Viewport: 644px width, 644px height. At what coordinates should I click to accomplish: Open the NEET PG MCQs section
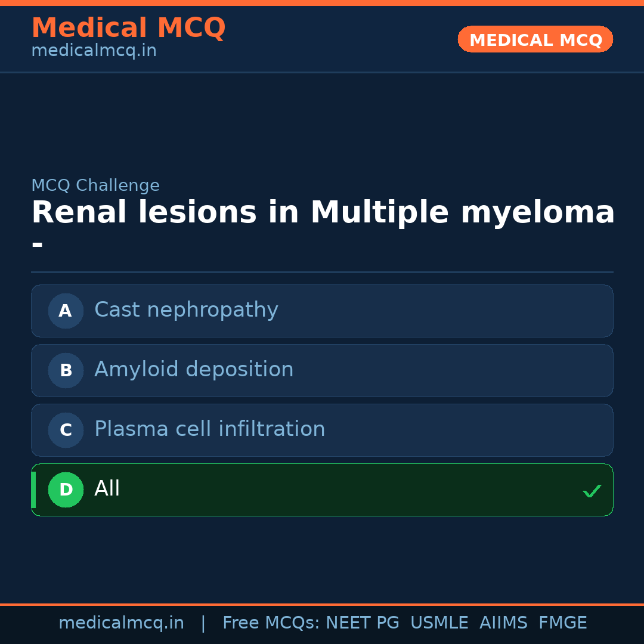click(362, 622)
